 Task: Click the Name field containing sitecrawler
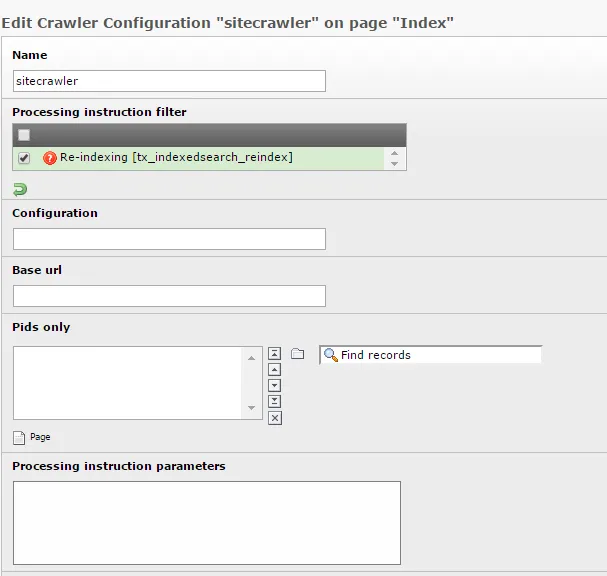tap(169, 81)
